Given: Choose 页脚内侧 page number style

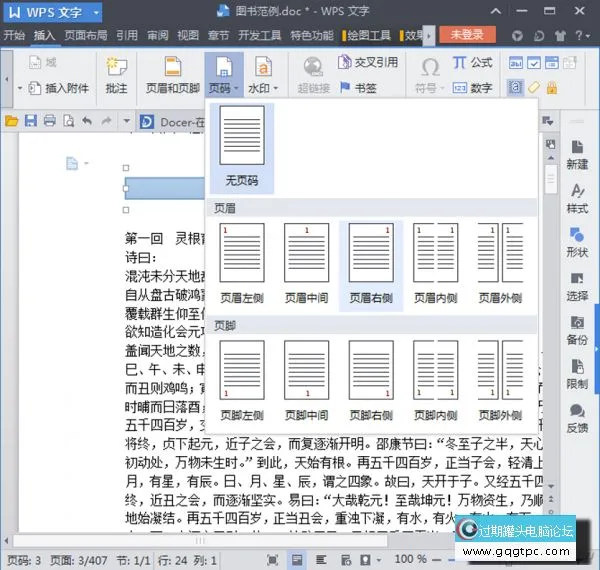Looking at the screenshot, I should pyautogui.click(x=435, y=382).
